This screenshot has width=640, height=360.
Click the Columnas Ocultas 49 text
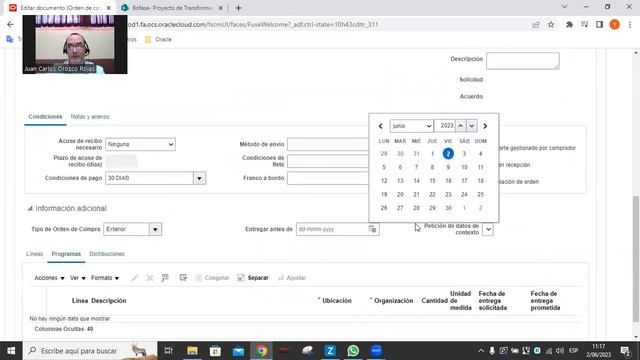(64, 329)
